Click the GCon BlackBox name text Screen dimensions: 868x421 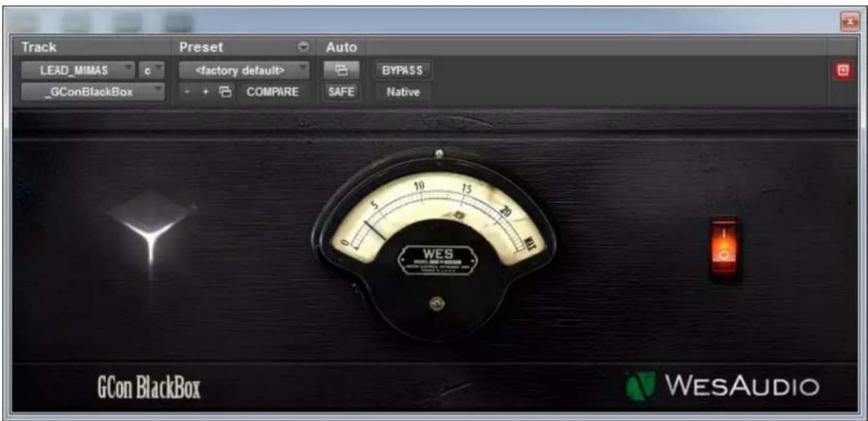pos(149,389)
